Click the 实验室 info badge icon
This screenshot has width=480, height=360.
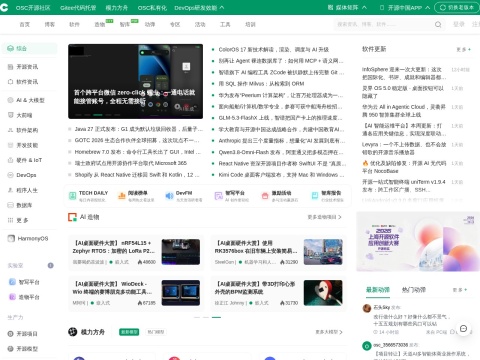pos(50,265)
